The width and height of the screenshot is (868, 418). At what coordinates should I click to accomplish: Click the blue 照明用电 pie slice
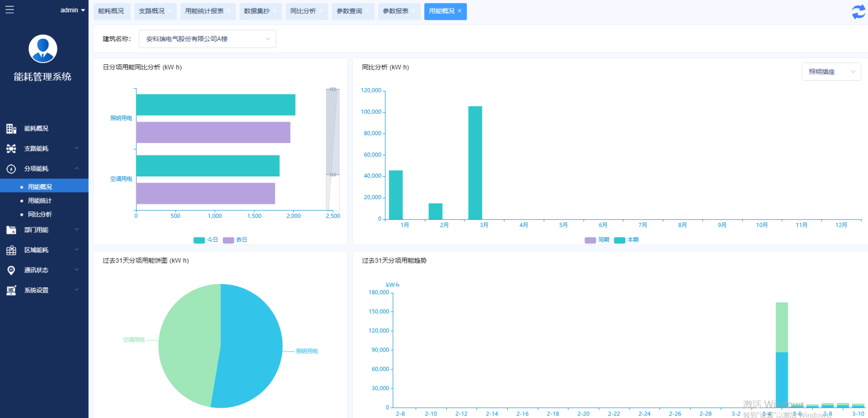coord(250,347)
